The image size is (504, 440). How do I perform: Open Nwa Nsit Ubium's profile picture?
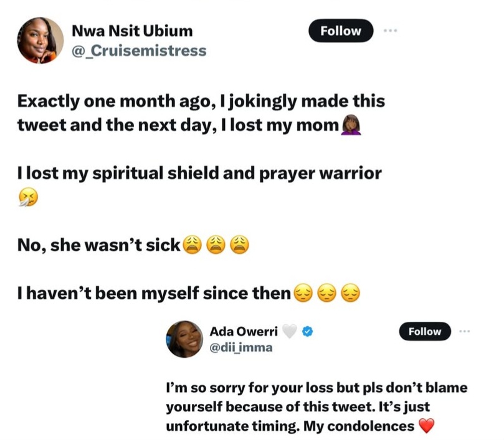coord(40,40)
